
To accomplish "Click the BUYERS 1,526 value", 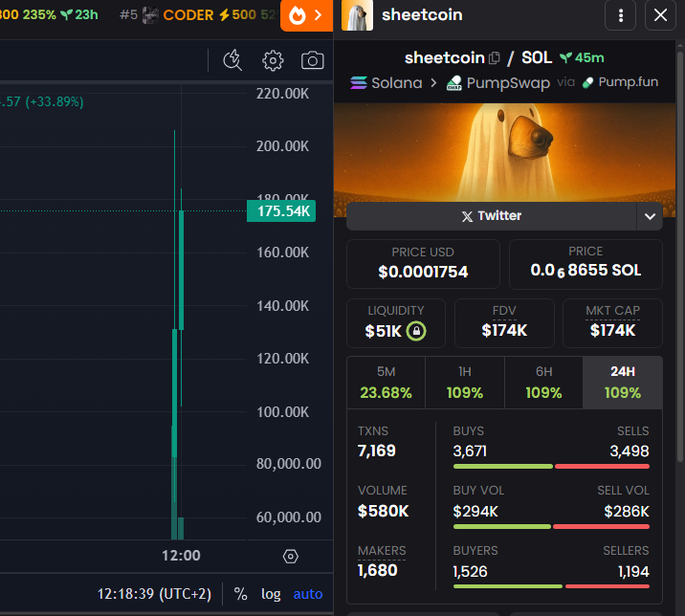I will click(x=470, y=571).
